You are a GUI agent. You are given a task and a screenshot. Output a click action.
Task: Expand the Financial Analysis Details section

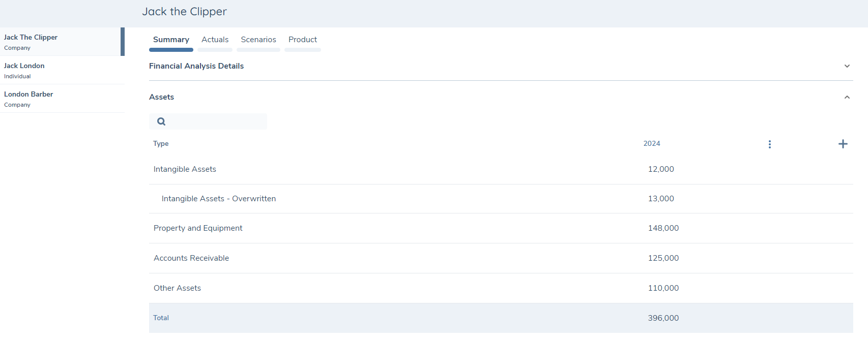pos(847,66)
